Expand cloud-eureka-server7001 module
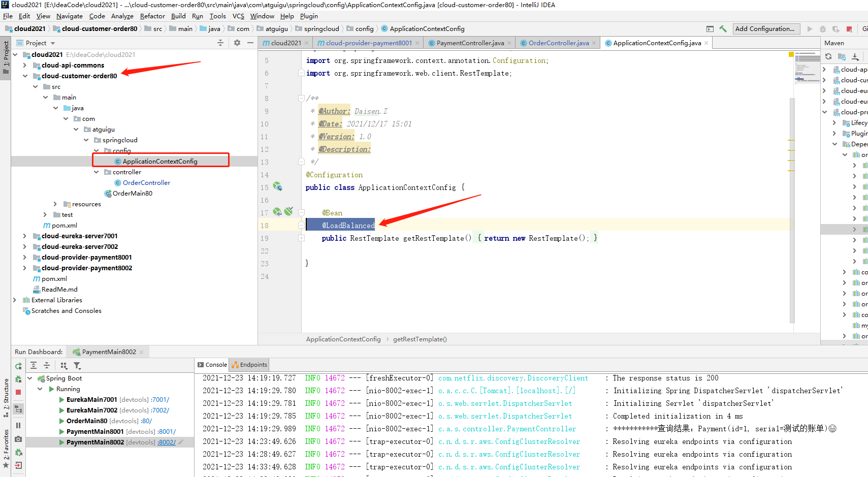Viewport: 868px width, 477px height. pyautogui.click(x=24, y=236)
